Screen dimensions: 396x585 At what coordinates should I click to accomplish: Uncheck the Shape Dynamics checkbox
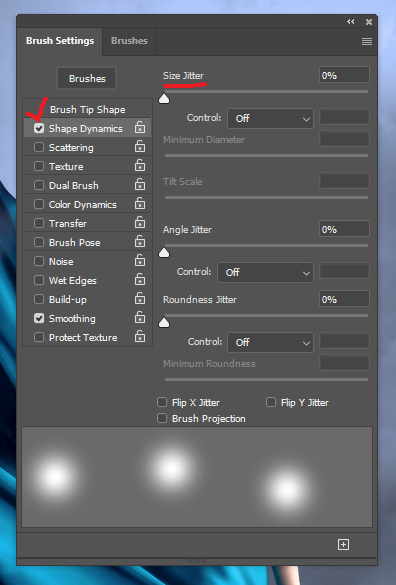click(39, 128)
